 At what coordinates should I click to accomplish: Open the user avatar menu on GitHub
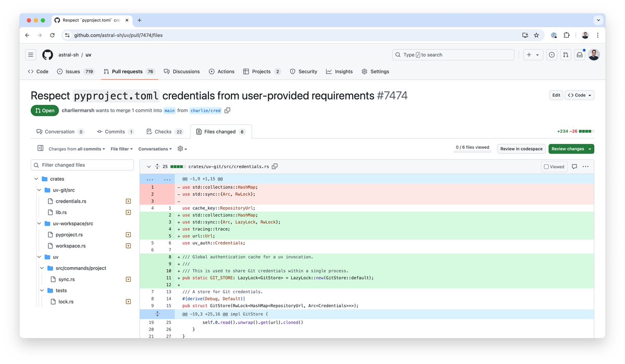coord(594,55)
